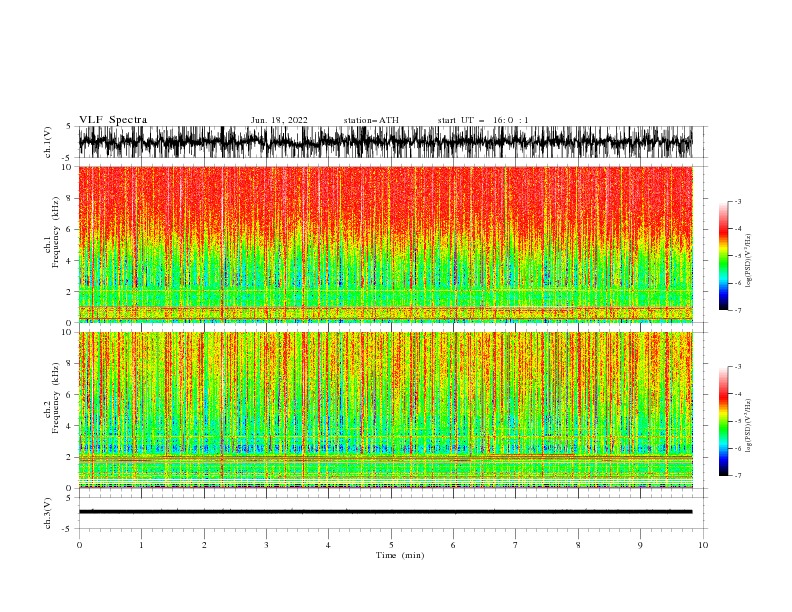The height and width of the screenshot is (612, 792).
Task: Click time axis tick label "9"
Action: tap(640, 545)
